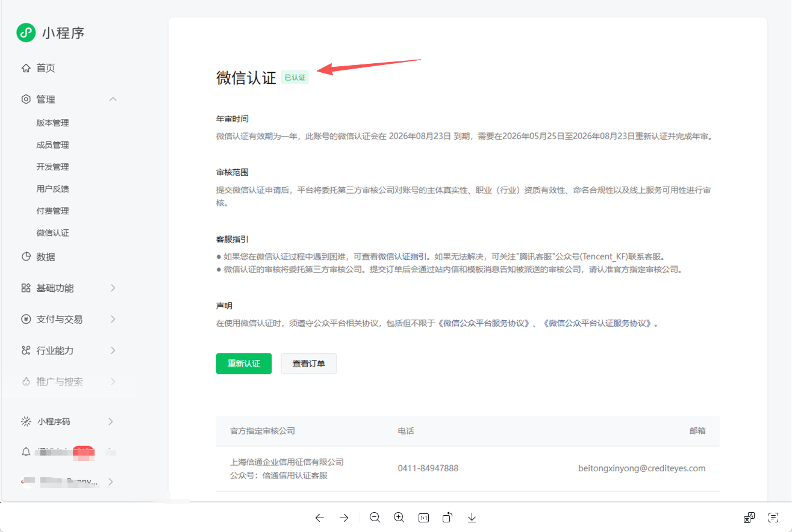Expand the 基础功能 chevron
792x532 pixels.
point(113,288)
